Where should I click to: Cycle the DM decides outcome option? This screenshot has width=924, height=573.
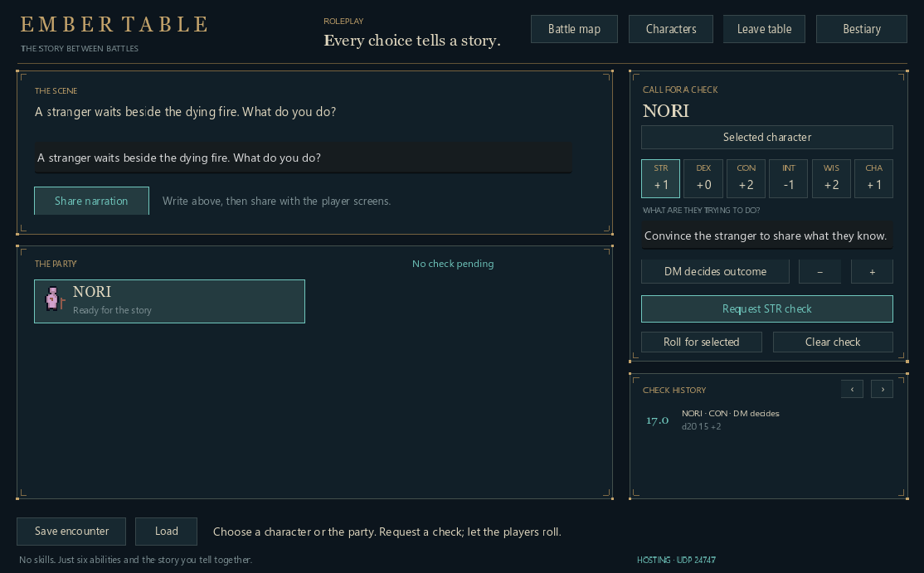(715, 271)
